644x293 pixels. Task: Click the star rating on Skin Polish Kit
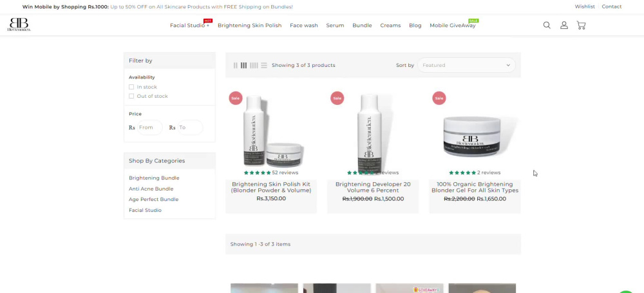257,173
